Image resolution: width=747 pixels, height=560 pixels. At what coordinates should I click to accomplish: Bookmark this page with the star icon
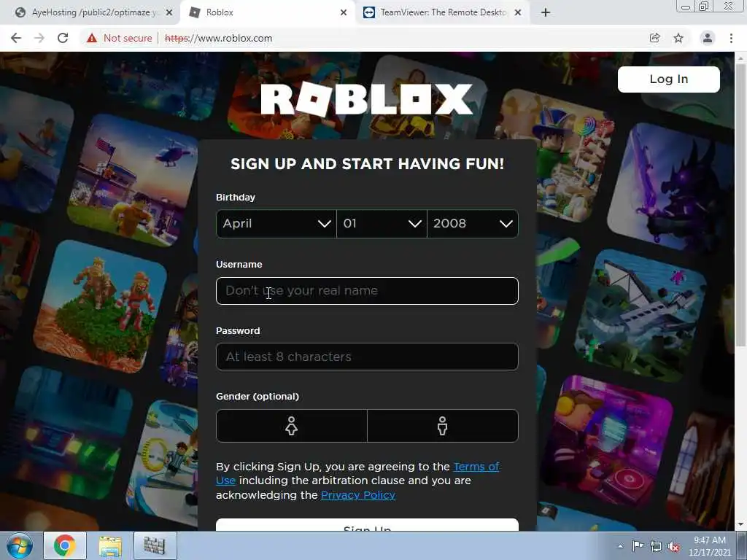click(678, 38)
